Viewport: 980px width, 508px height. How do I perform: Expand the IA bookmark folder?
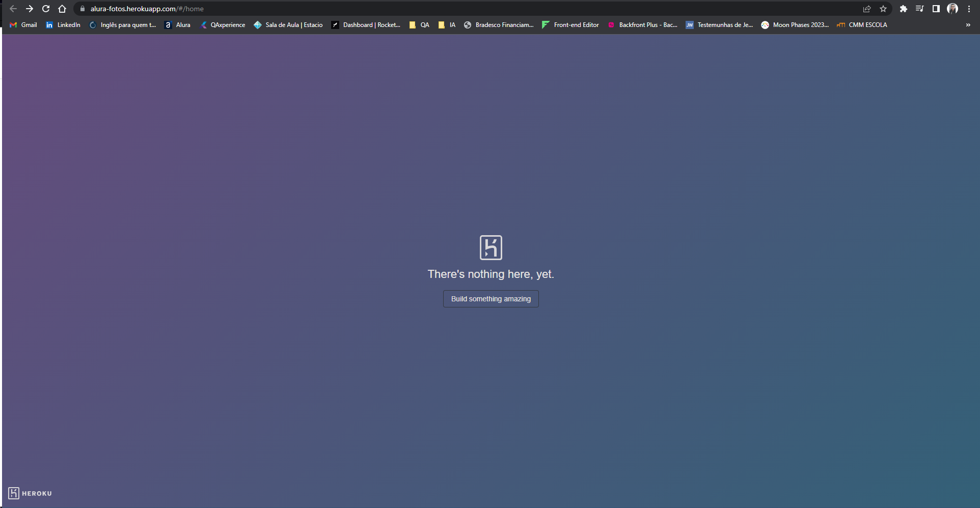coord(447,25)
